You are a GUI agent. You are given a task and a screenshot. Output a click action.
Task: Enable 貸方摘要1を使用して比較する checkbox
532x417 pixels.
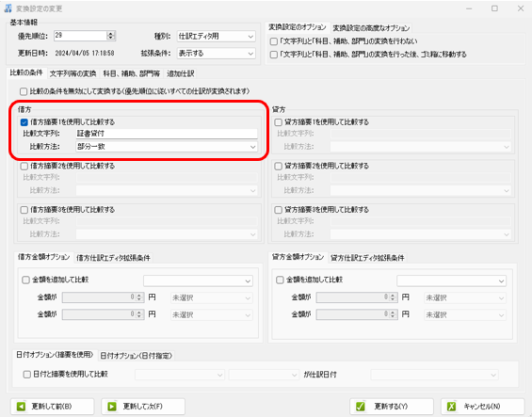pyautogui.click(x=278, y=122)
